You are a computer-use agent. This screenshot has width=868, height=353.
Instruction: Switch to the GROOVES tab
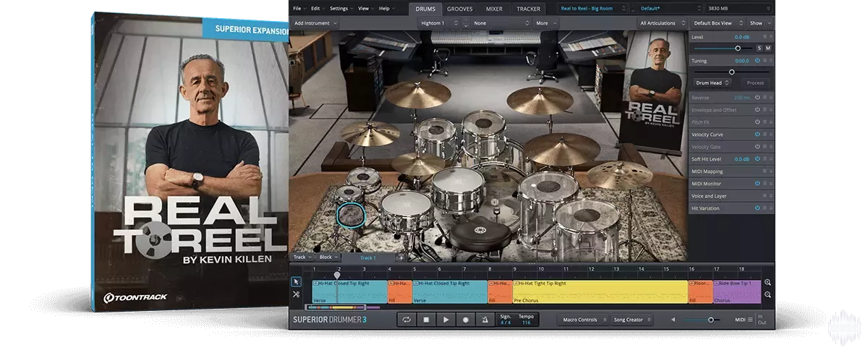click(460, 9)
